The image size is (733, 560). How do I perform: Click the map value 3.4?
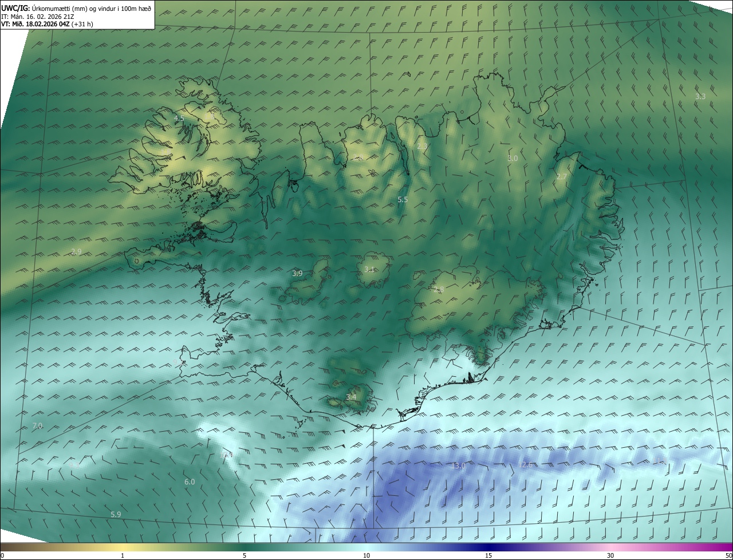[x=351, y=397]
